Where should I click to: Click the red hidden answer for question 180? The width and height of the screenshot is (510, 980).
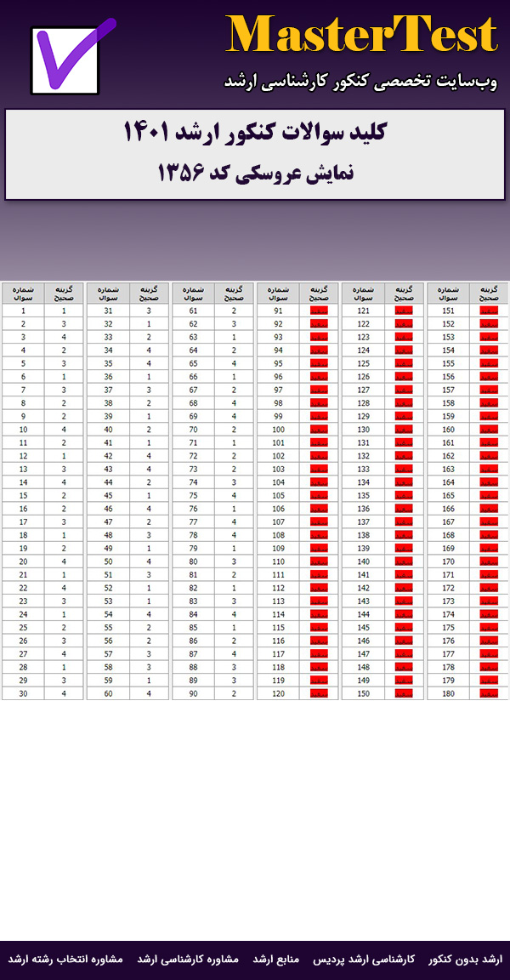489,693
